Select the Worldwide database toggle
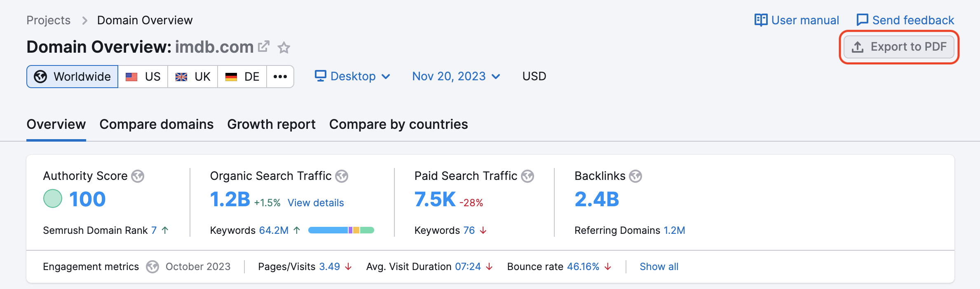The image size is (980, 289). [73, 77]
